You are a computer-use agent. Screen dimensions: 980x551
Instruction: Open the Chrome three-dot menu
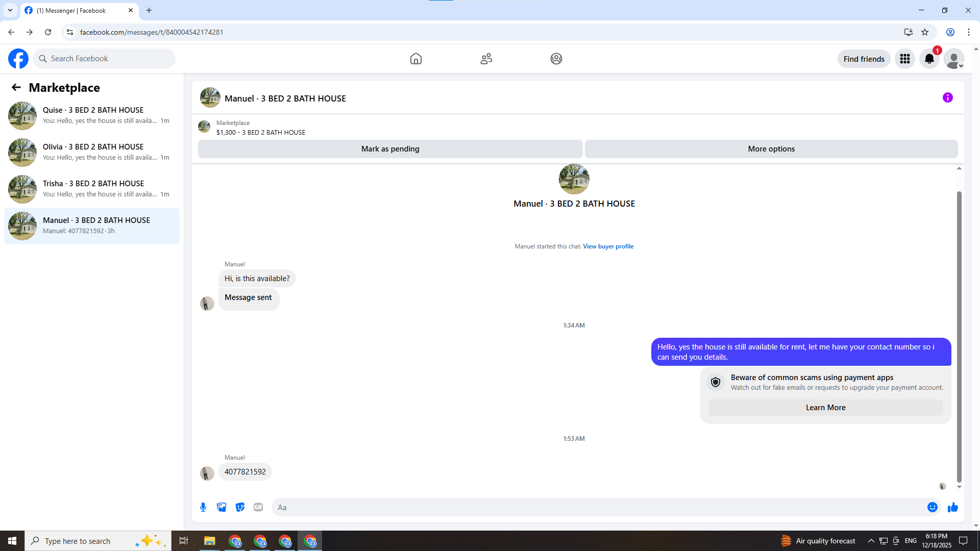[x=969, y=32]
